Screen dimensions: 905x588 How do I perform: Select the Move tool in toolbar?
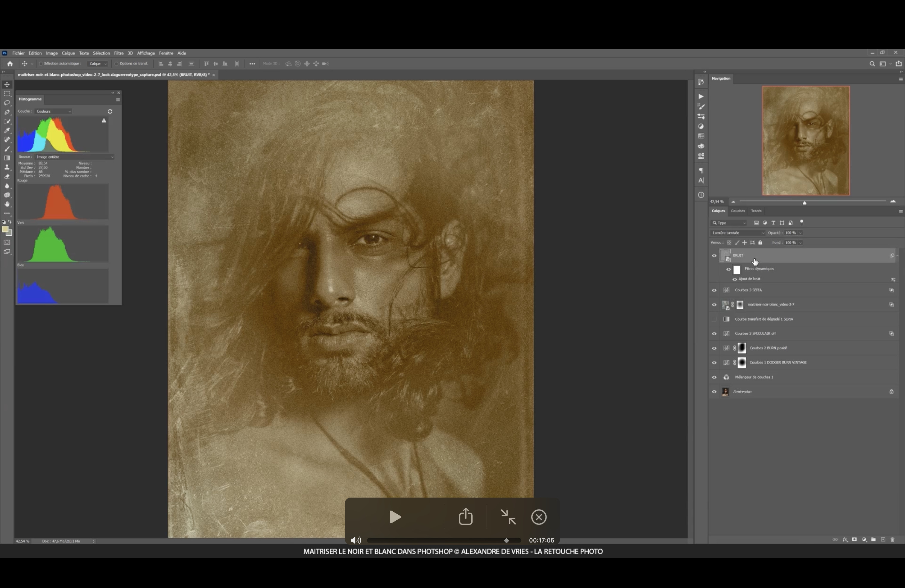pyautogui.click(x=7, y=84)
